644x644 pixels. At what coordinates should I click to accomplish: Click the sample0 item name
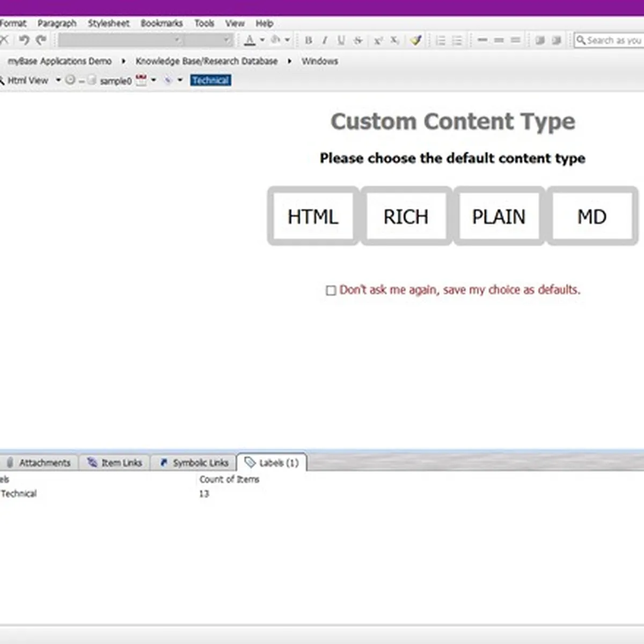click(x=115, y=80)
